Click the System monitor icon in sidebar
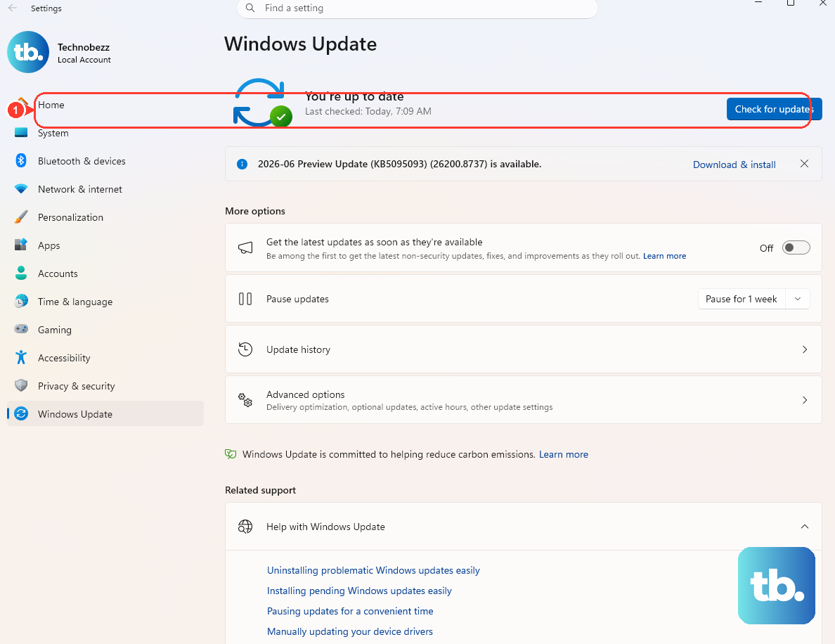835x644 pixels. (x=21, y=133)
